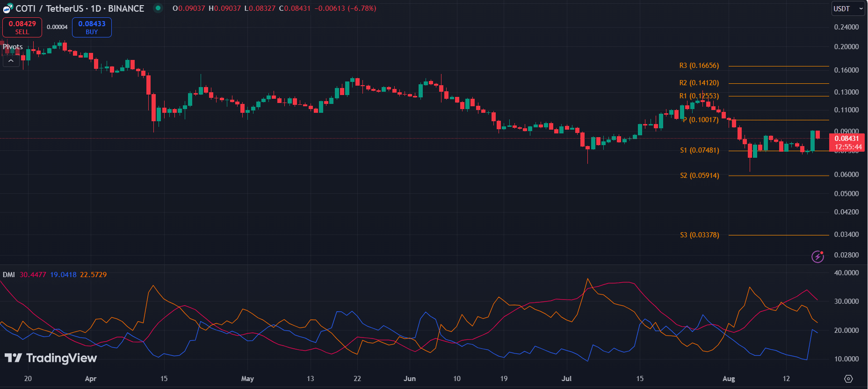The width and height of the screenshot is (868, 389).
Task: Click the spread value 0.00004
Action: click(x=57, y=27)
